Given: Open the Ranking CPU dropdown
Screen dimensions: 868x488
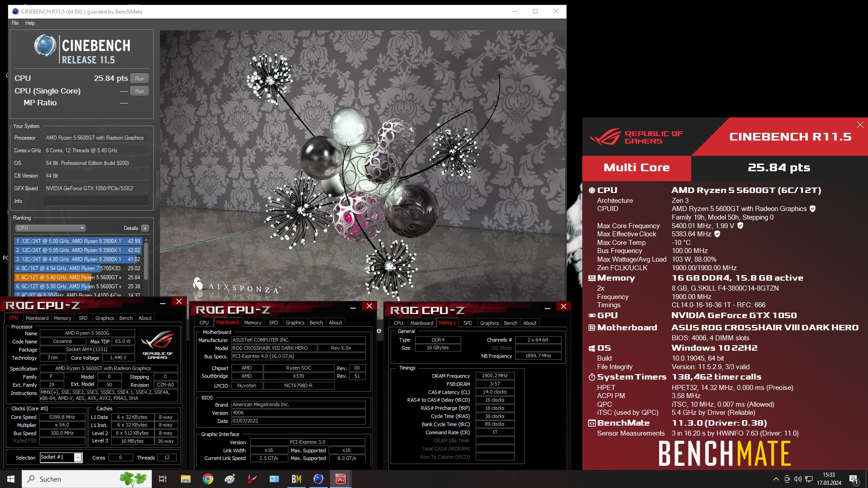Looking at the screenshot, I should (x=50, y=228).
